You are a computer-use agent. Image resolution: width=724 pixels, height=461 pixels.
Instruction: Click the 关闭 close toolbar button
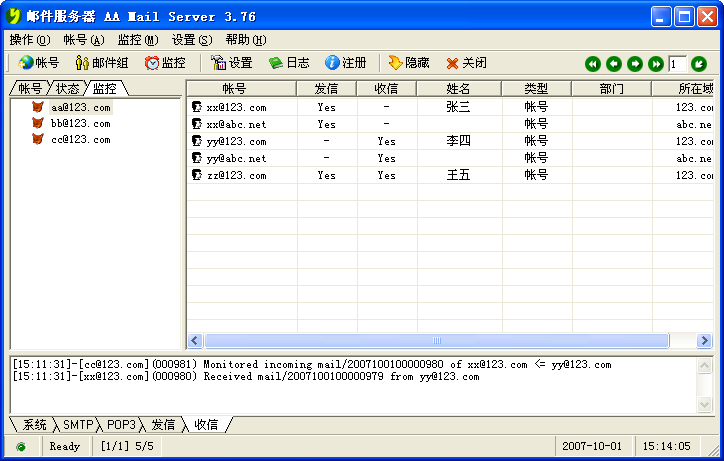point(466,63)
